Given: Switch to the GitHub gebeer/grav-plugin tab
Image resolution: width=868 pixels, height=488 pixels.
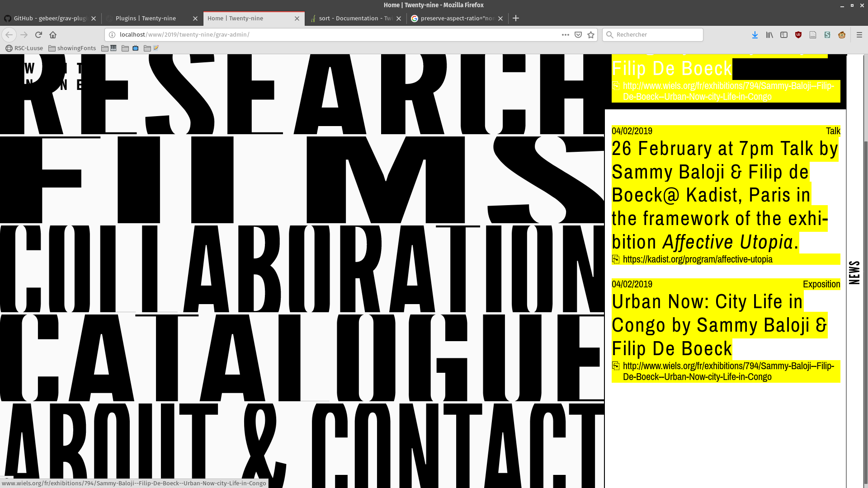Looking at the screenshot, I should click(50, 19).
